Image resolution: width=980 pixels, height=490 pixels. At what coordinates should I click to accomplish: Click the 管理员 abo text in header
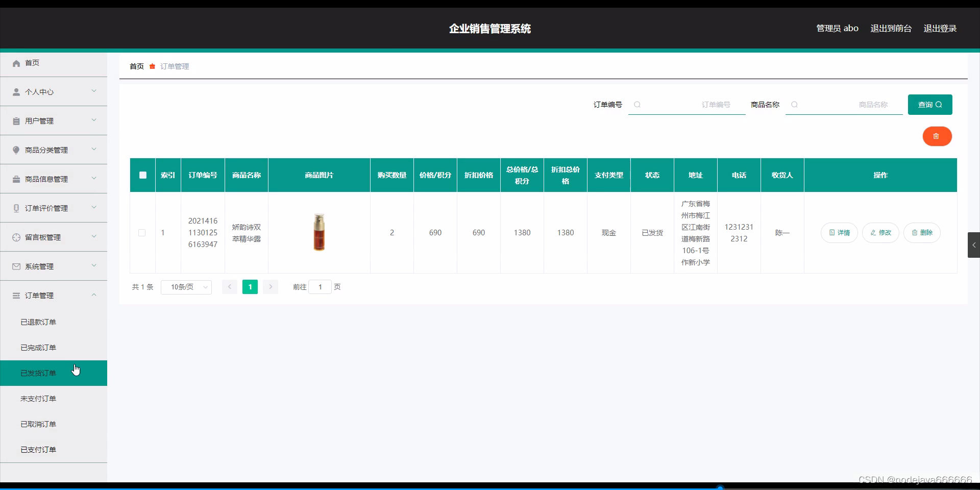(837, 29)
